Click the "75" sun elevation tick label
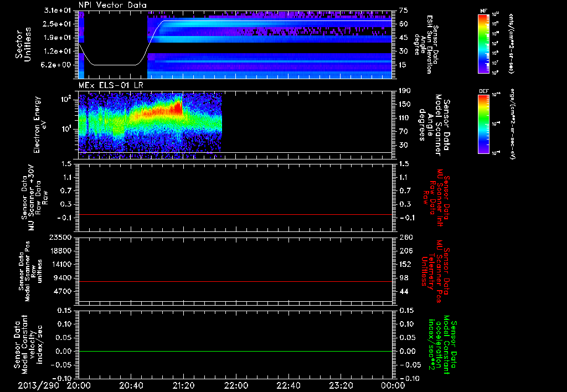This screenshot has width=567, height=392. [x=404, y=11]
